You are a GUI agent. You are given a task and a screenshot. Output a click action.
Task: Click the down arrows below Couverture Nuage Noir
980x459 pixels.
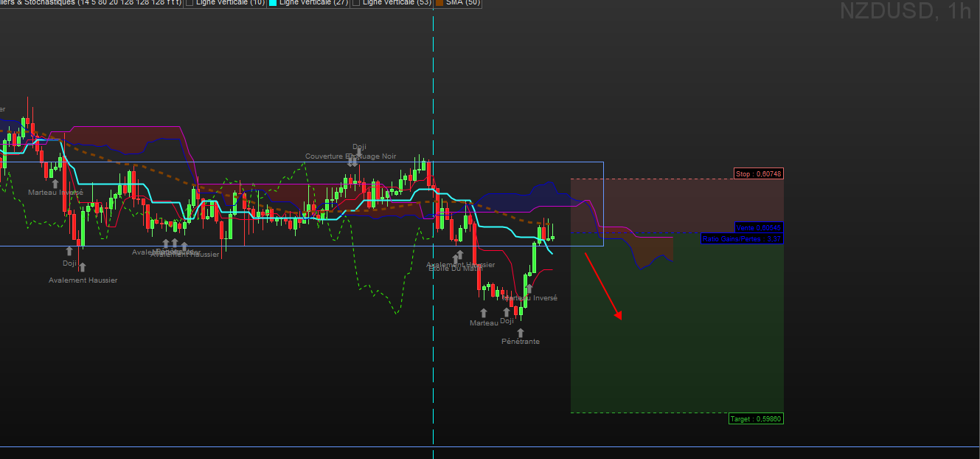[353, 162]
